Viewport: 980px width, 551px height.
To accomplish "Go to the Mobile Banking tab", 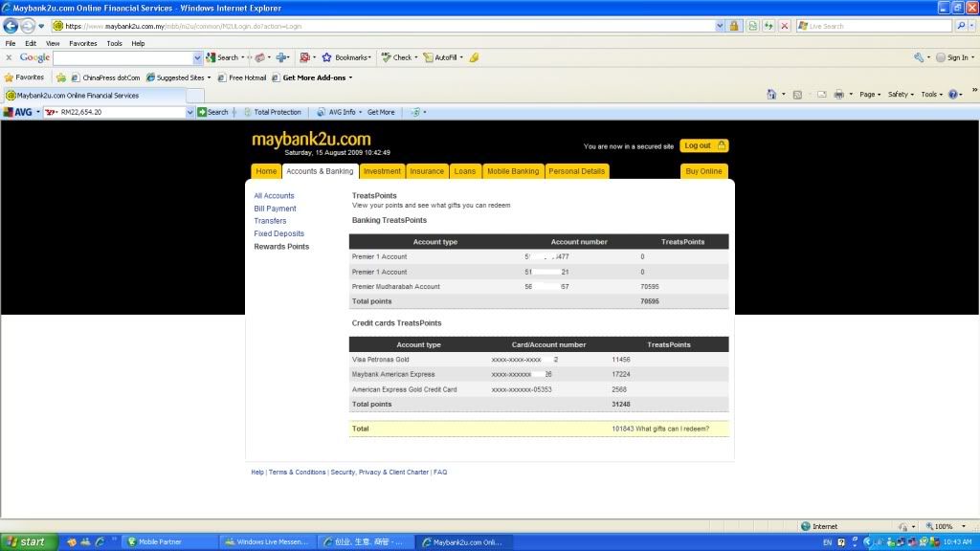I will [513, 171].
